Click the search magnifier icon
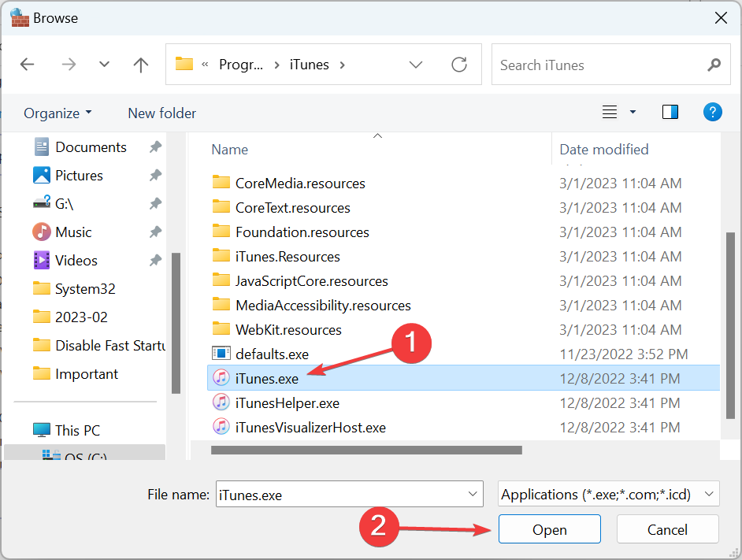Image resolution: width=742 pixels, height=560 pixels. [x=714, y=65]
